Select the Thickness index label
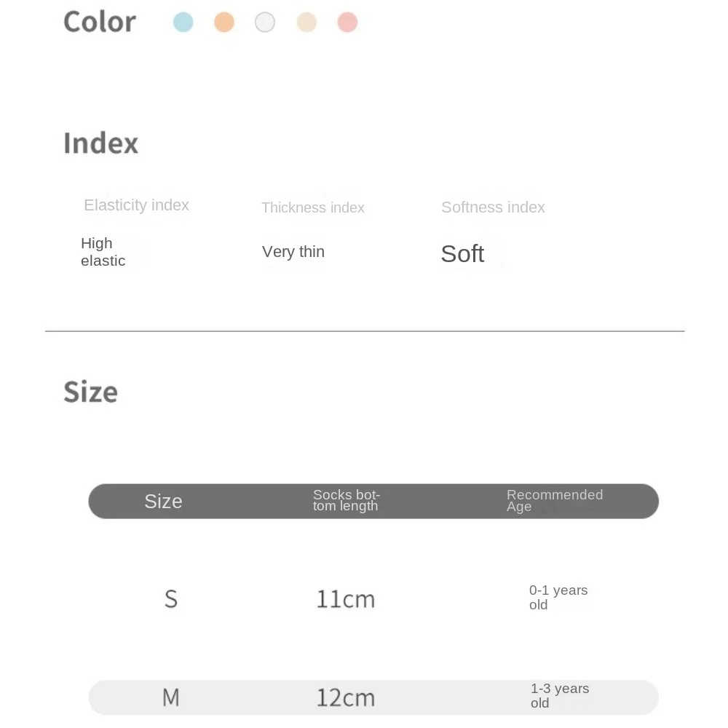Image resolution: width=728 pixels, height=728 pixels. pos(313,208)
